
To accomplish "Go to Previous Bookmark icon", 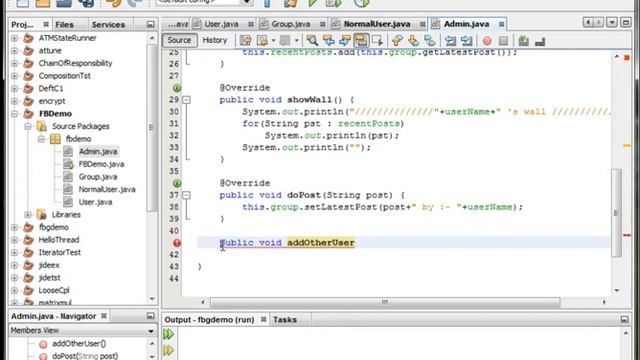I will tap(397, 40).
